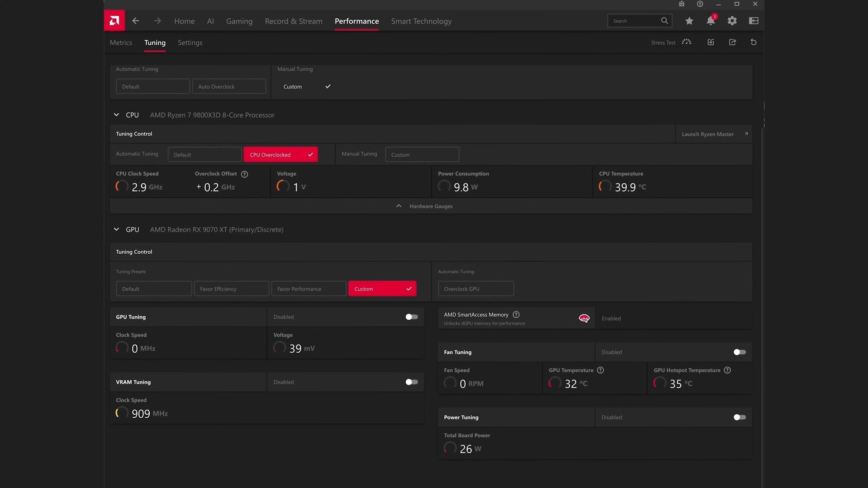The image size is (868, 488).
Task: Open the favorites star icon
Action: click(x=689, y=21)
